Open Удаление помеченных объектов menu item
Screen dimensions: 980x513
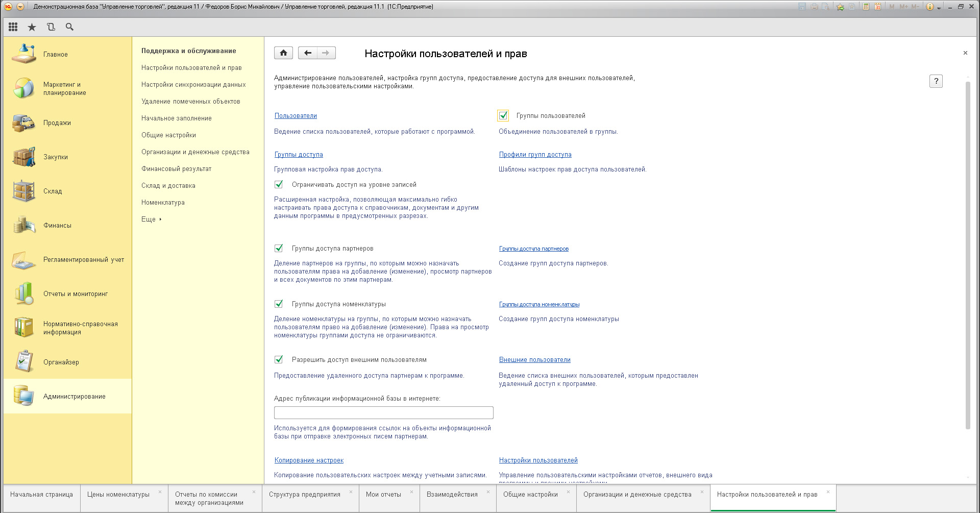191,101
